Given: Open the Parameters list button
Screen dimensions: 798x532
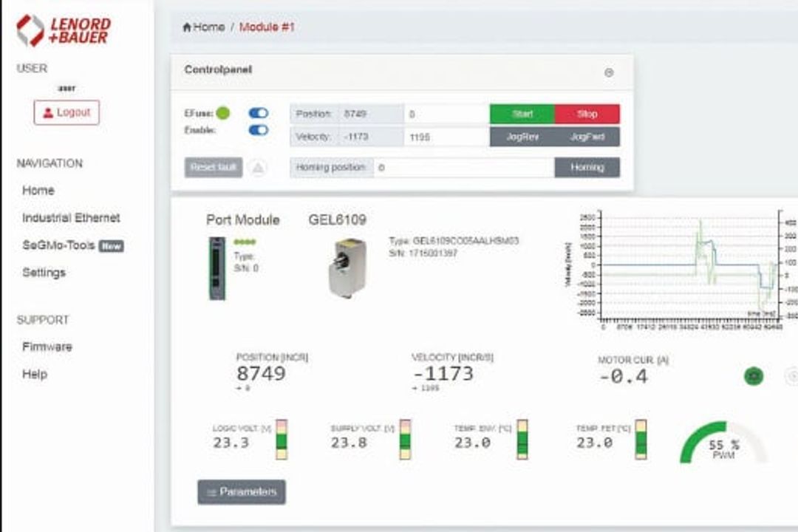Looking at the screenshot, I should pos(242,492).
